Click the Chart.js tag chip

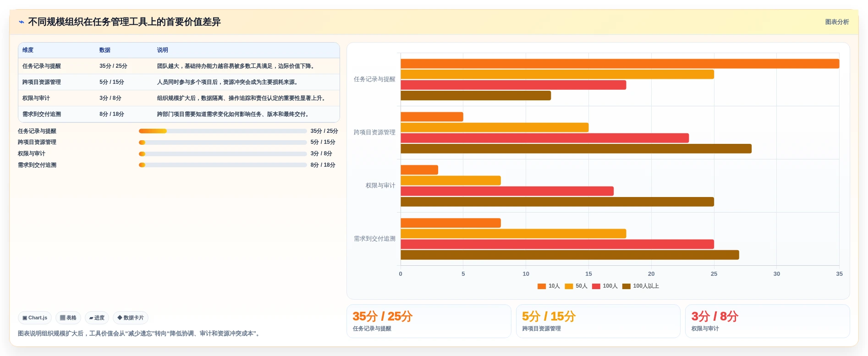click(35, 318)
